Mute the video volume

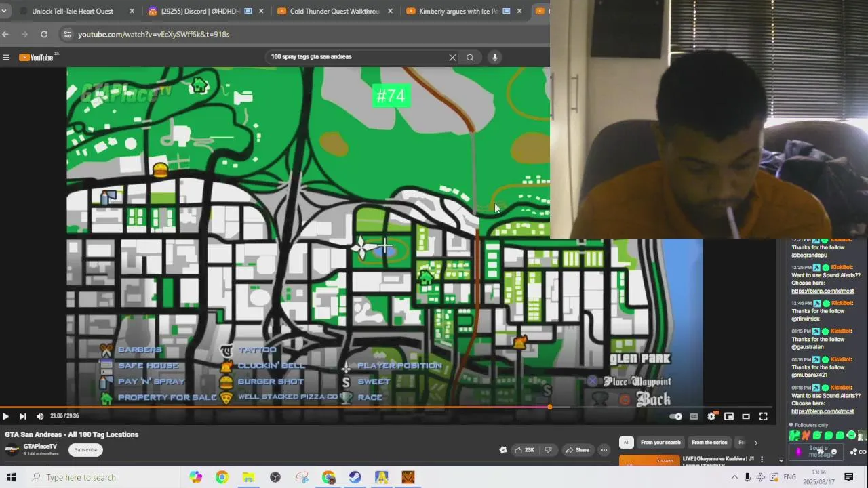point(40,416)
